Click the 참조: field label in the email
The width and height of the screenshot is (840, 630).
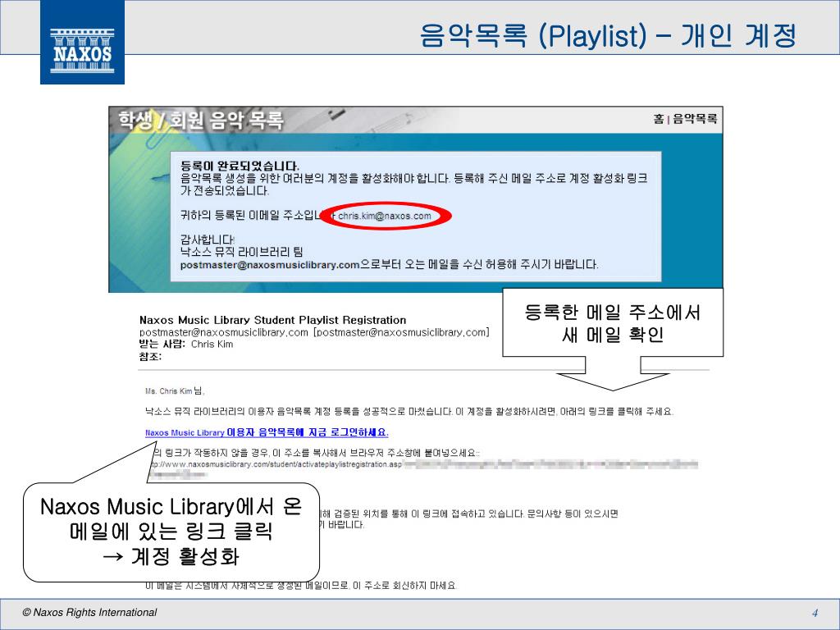click(150, 356)
